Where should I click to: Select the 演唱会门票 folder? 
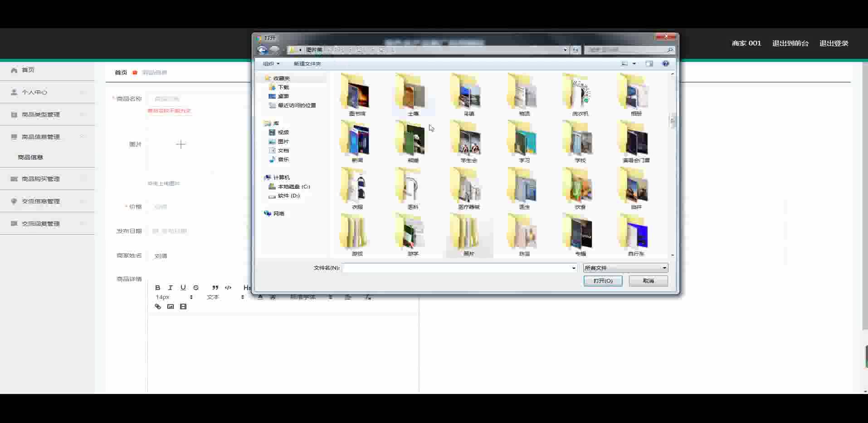pyautogui.click(x=636, y=142)
